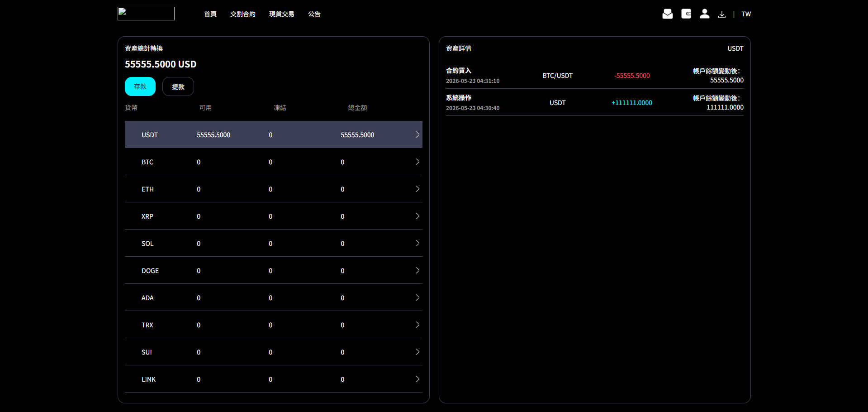Screen dimensions: 868x412
Task: Select the SUI currency label
Action: [147, 352]
